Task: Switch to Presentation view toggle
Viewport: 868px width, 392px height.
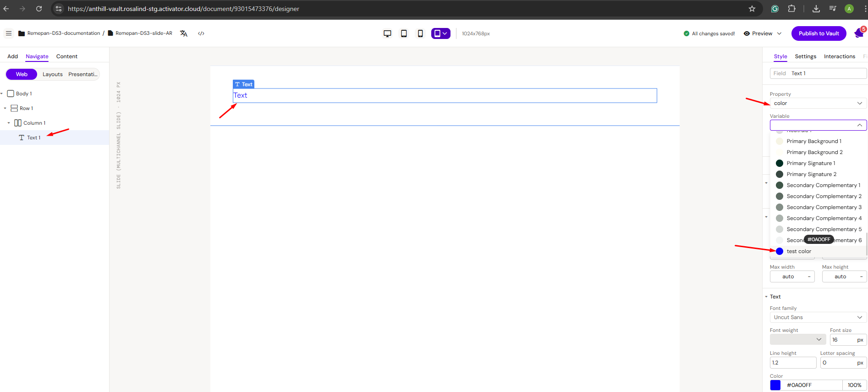Action: coord(83,74)
